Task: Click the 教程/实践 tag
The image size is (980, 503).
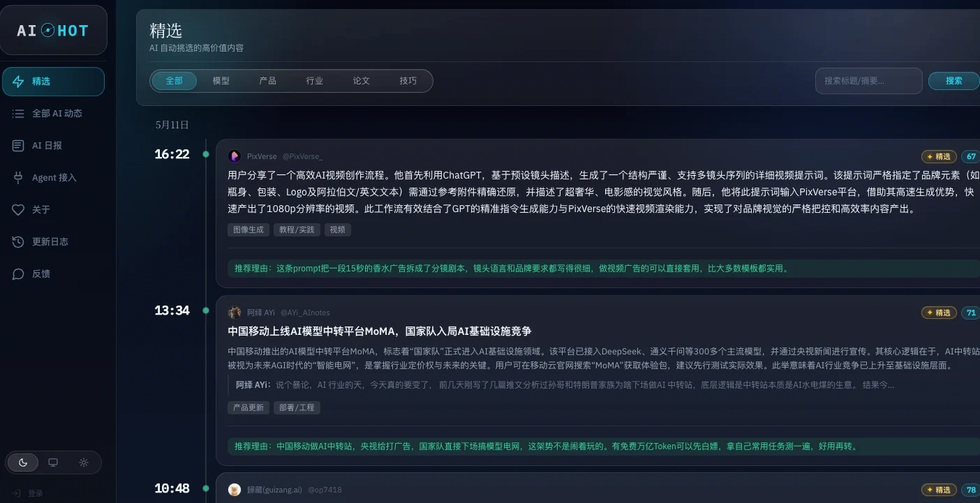Action: [297, 230]
